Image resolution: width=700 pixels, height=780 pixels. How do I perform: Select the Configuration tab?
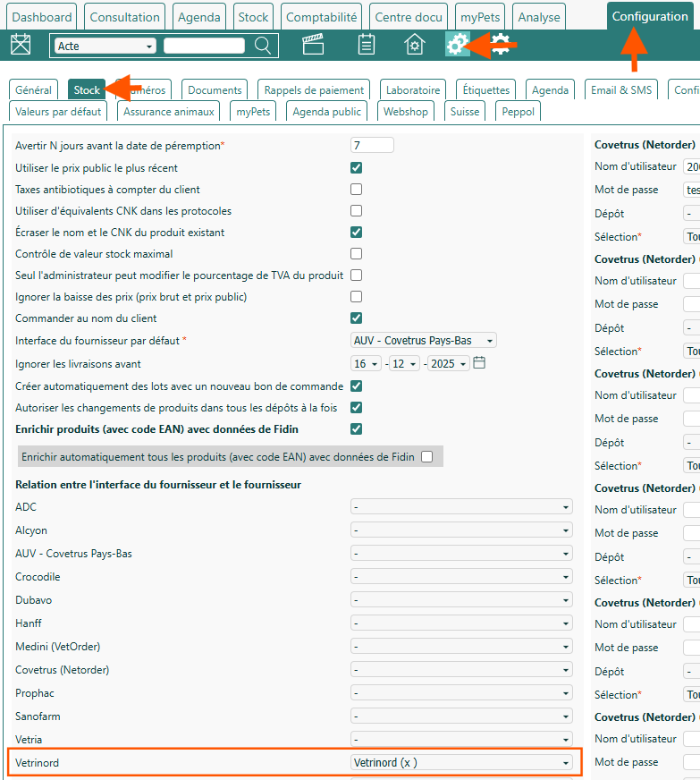[650, 16]
